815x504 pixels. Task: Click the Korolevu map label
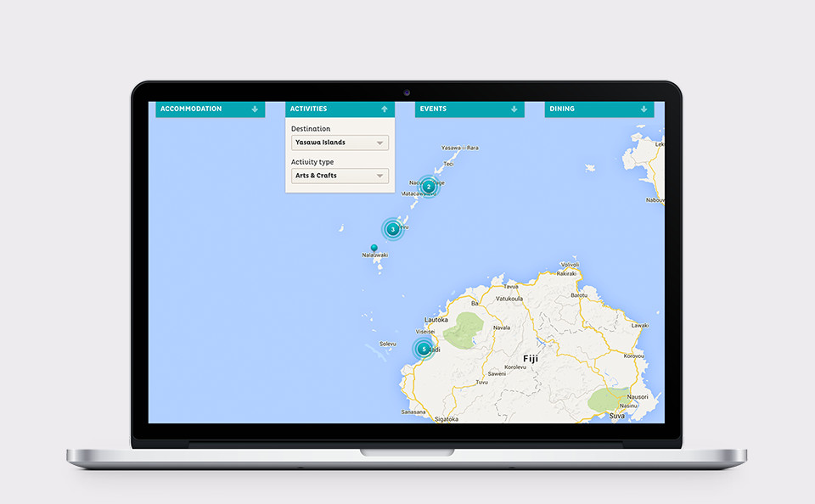[x=515, y=367]
